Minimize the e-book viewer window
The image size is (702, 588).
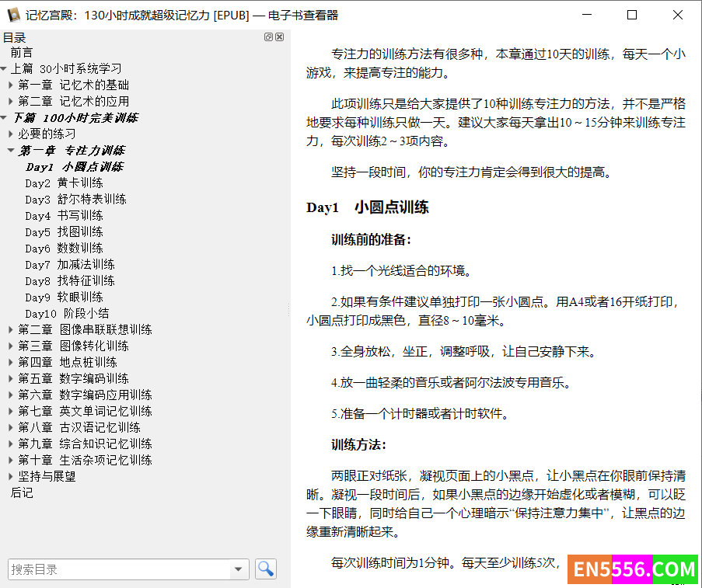[x=587, y=15]
